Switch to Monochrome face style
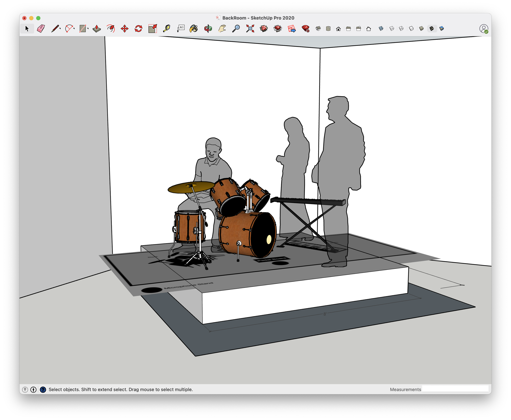Image resolution: width=511 pixels, height=420 pixels. pos(442,29)
